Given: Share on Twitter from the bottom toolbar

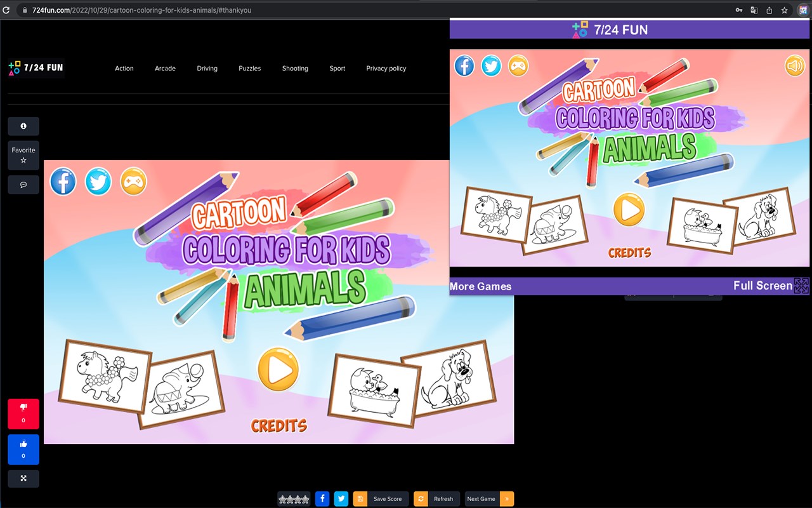Looking at the screenshot, I should (341, 499).
